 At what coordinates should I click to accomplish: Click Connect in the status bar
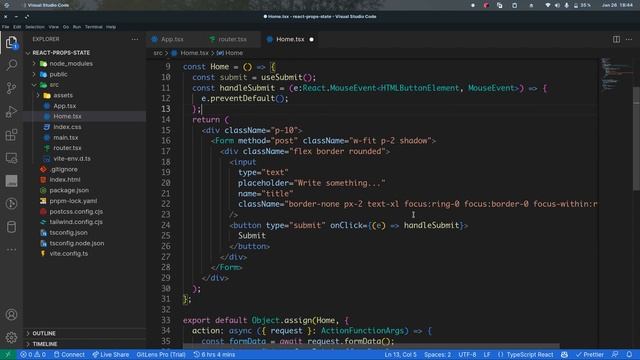pyautogui.click(x=69, y=355)
